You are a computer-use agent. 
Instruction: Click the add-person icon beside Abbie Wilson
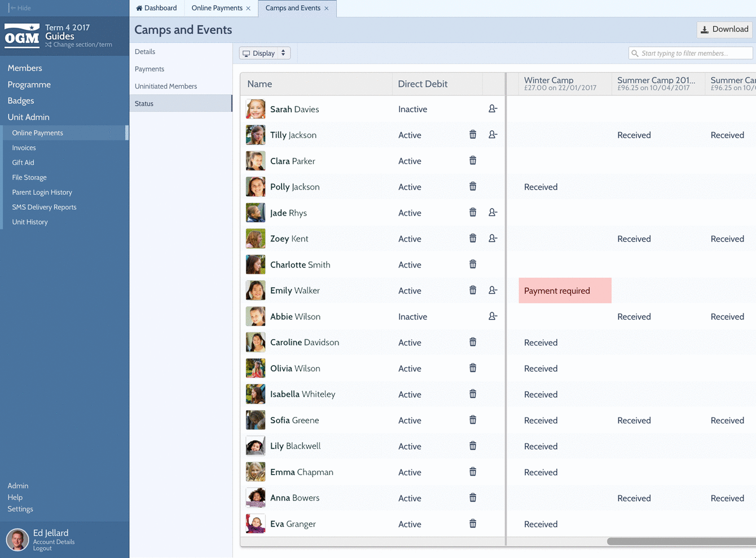point(493,316)
